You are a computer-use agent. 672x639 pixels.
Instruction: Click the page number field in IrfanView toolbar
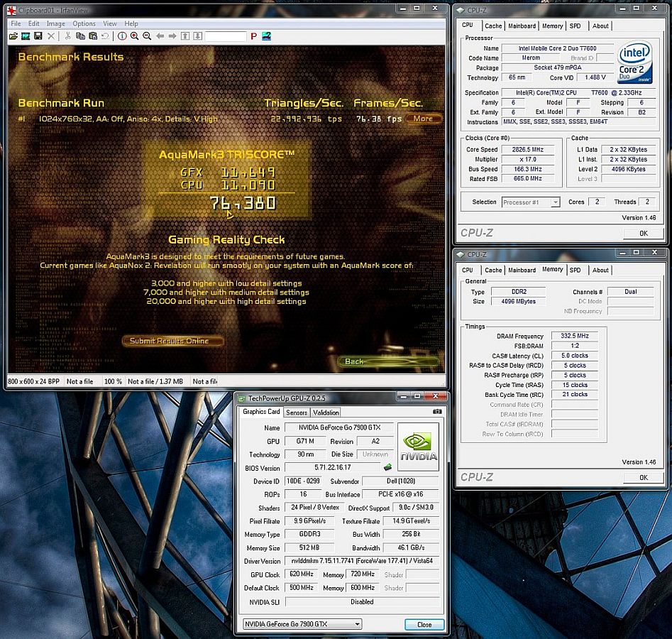click(x=226, y=36)
